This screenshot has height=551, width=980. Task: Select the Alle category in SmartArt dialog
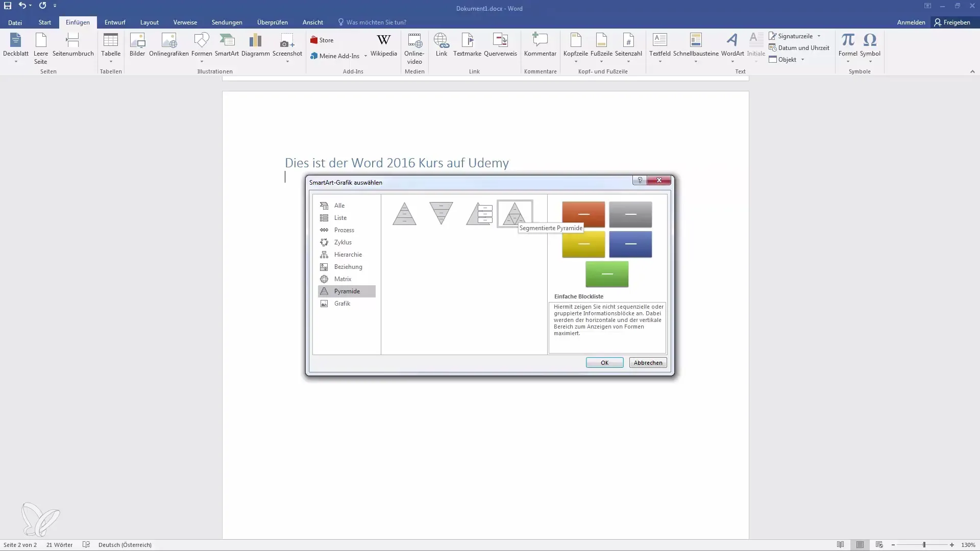tap(347, 206)
